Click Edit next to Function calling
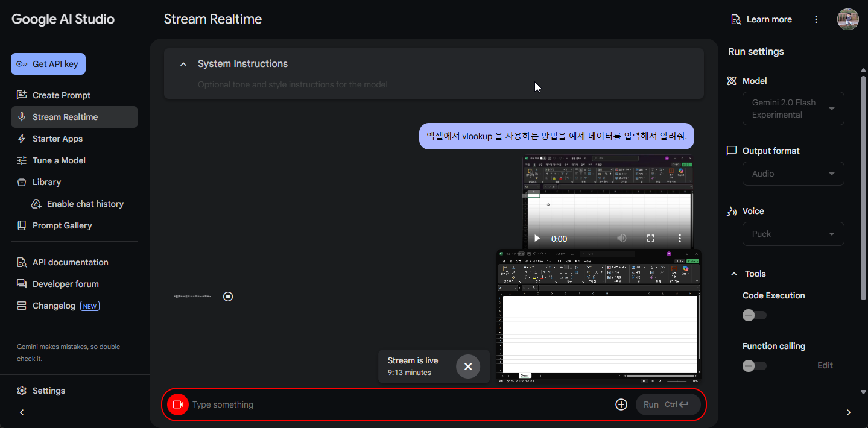The width and height of the screenshot is (868, 428). click(x=825, y=365)
